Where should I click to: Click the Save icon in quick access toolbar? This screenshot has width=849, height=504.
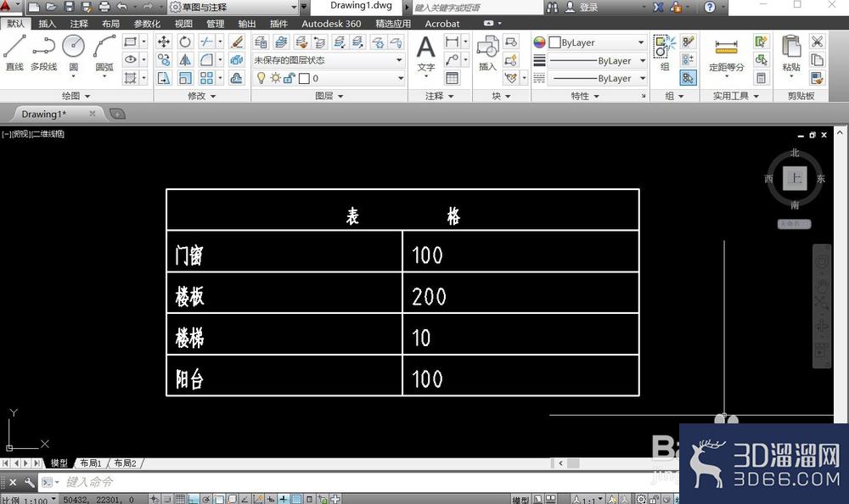point(69,7)
